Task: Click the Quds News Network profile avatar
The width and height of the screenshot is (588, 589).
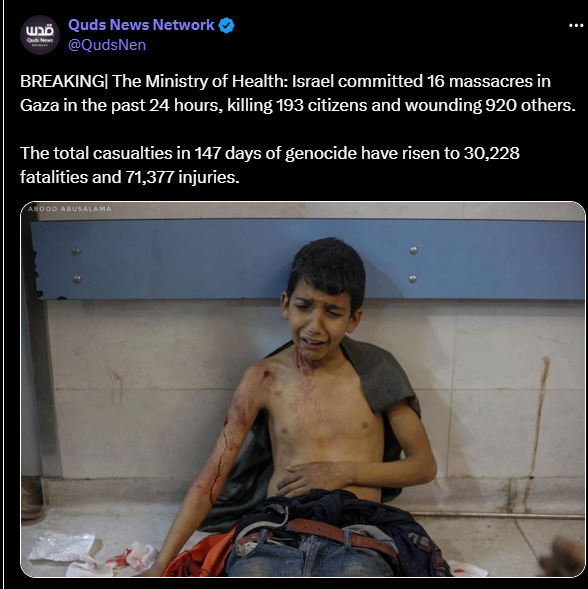Action: coord(39,35)
